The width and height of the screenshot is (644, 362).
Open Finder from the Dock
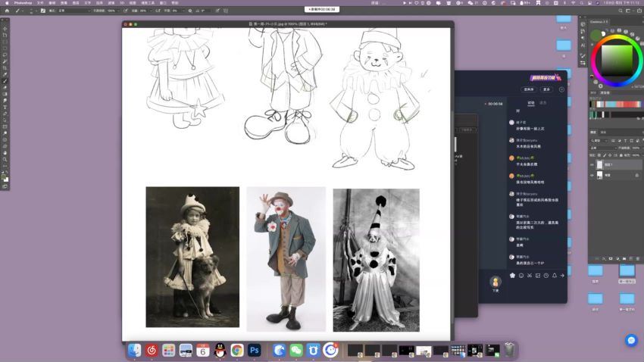pos(134,350)
